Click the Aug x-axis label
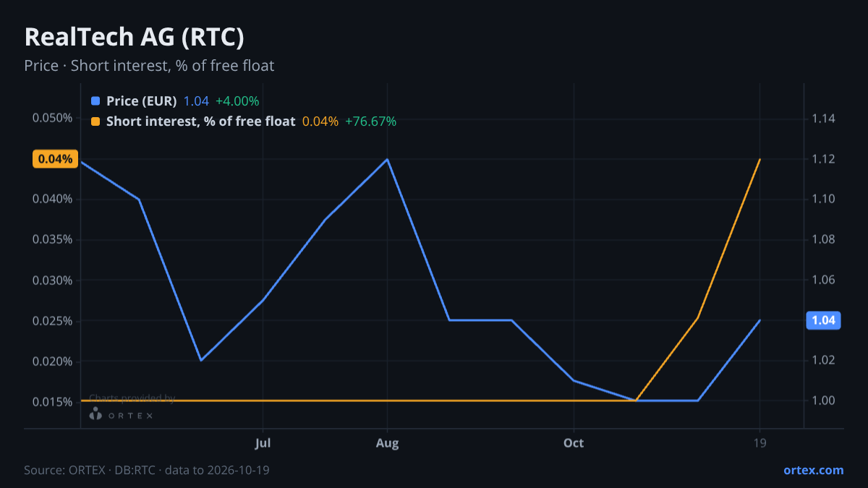The height and width of the screenshot is (488, 868). click(x=388, y=442)
